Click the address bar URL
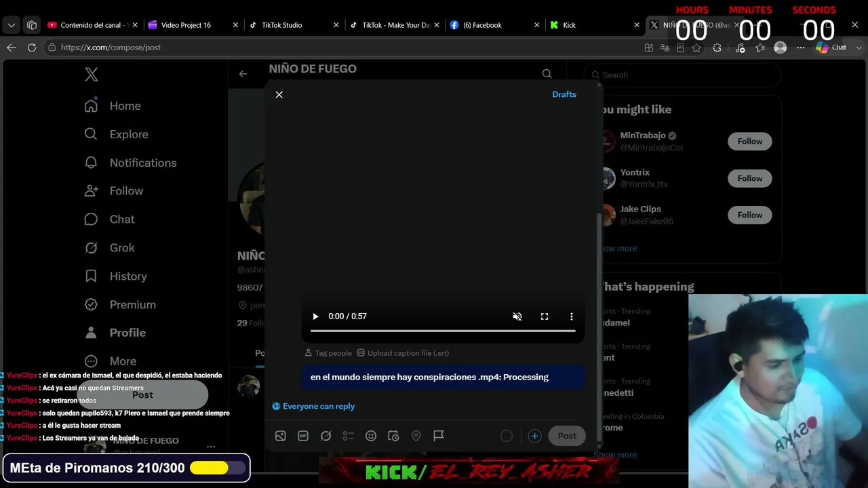This screenshot has width=868, height=488. 111,47
